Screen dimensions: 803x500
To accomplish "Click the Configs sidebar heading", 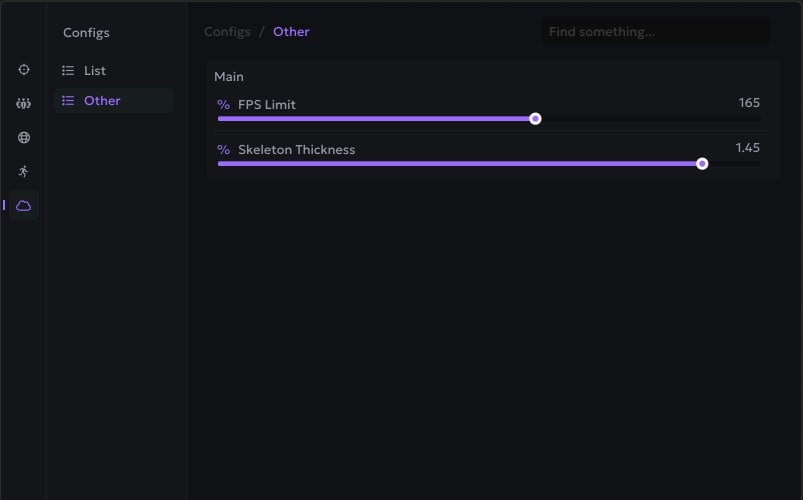I will (86, 33).
